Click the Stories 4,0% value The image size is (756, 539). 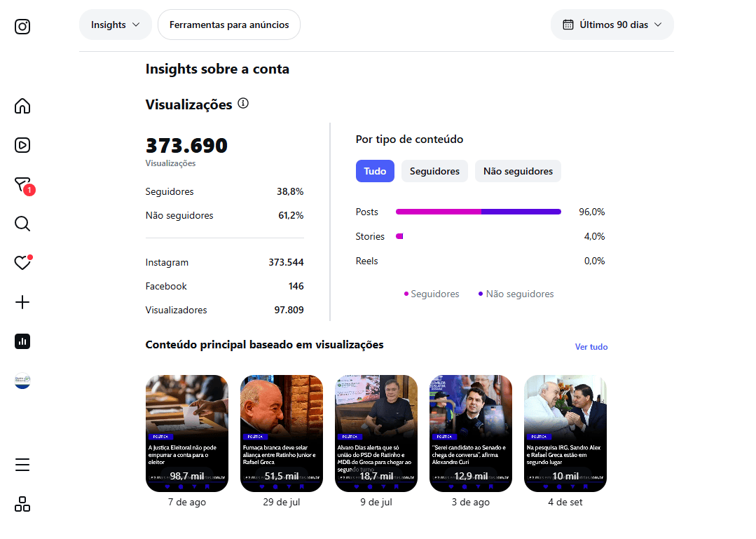[594, 236]
